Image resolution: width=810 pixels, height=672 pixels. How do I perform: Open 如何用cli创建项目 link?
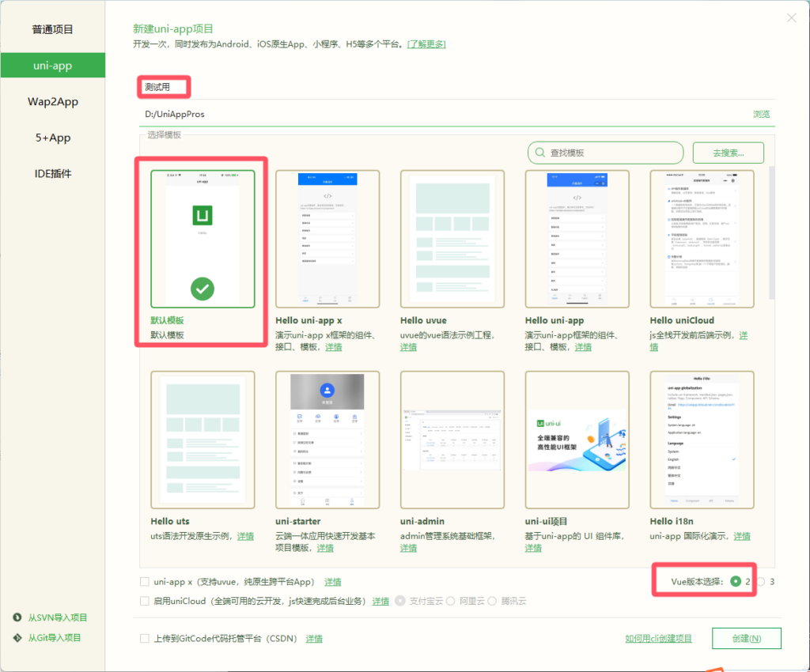coord(659,639)
